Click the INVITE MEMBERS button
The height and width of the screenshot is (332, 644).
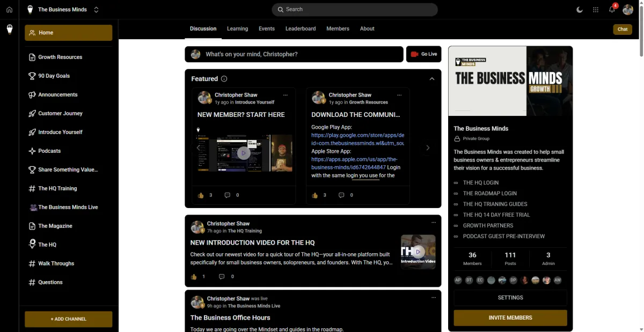tap(510, 318)
